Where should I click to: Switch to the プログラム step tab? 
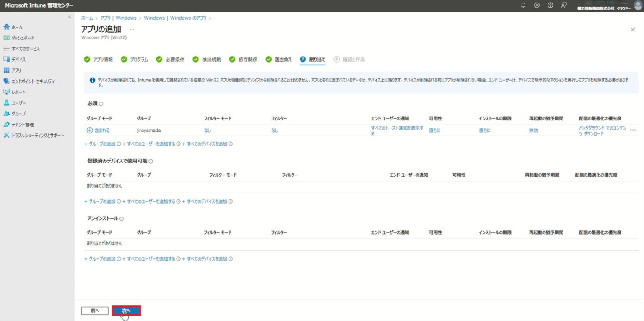[x=138, y=59]
